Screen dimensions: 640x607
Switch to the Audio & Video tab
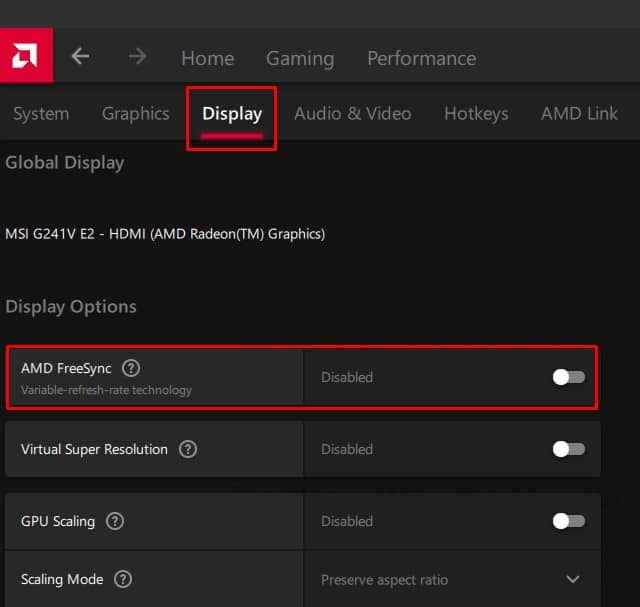pyautogui.click(x=353, y=113)
